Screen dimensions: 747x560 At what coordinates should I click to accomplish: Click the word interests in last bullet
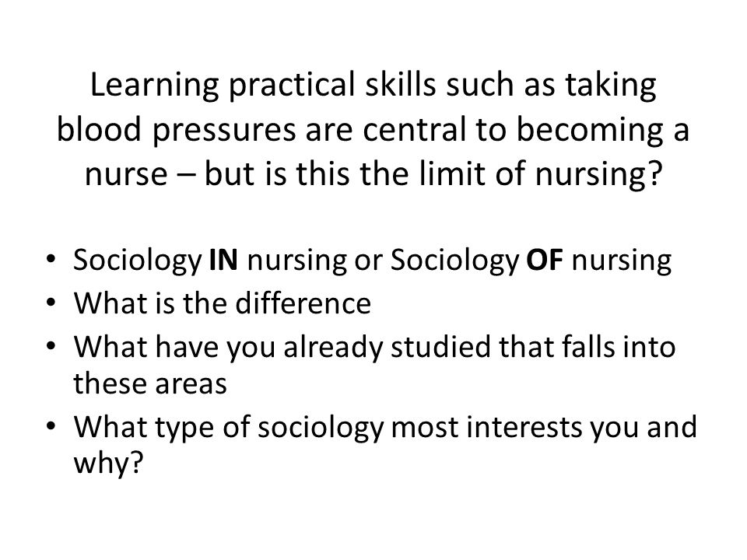(524, 427)
